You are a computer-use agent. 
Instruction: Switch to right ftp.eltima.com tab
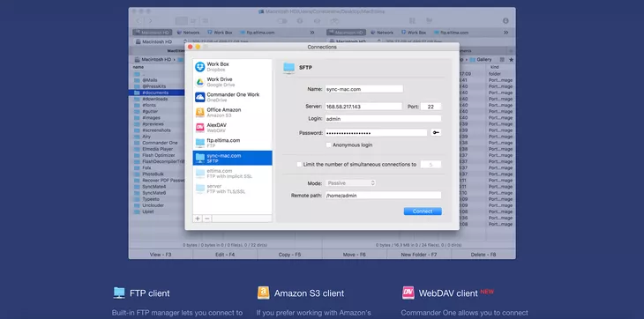451,33
